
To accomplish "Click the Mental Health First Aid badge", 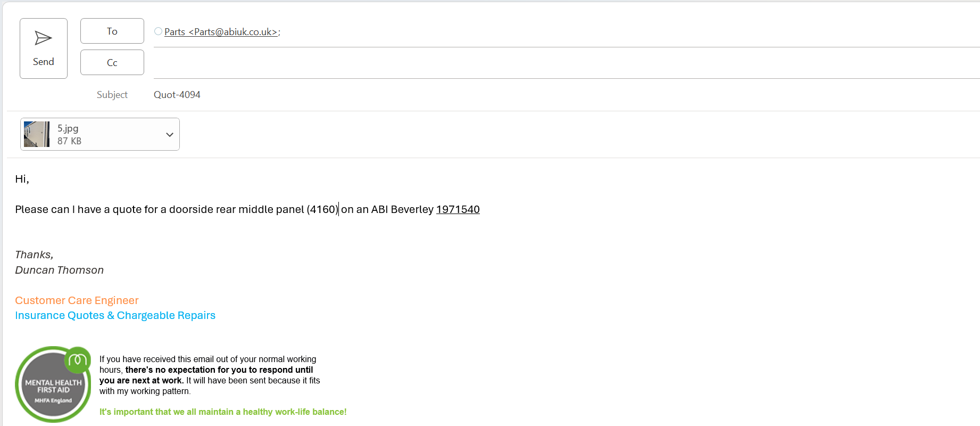I will (x=52, y=388).
